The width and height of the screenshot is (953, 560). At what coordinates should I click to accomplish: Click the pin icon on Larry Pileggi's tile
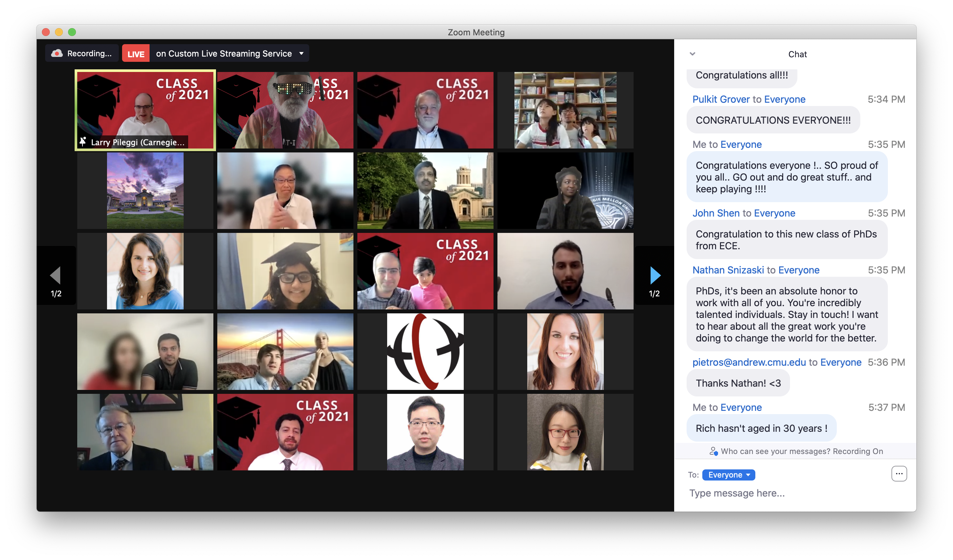coord(83,142)
